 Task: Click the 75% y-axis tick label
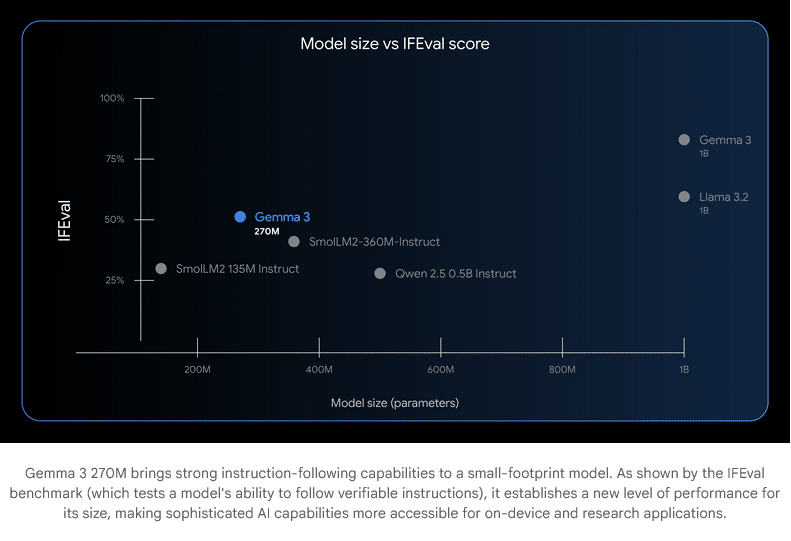tap(114, 159)
